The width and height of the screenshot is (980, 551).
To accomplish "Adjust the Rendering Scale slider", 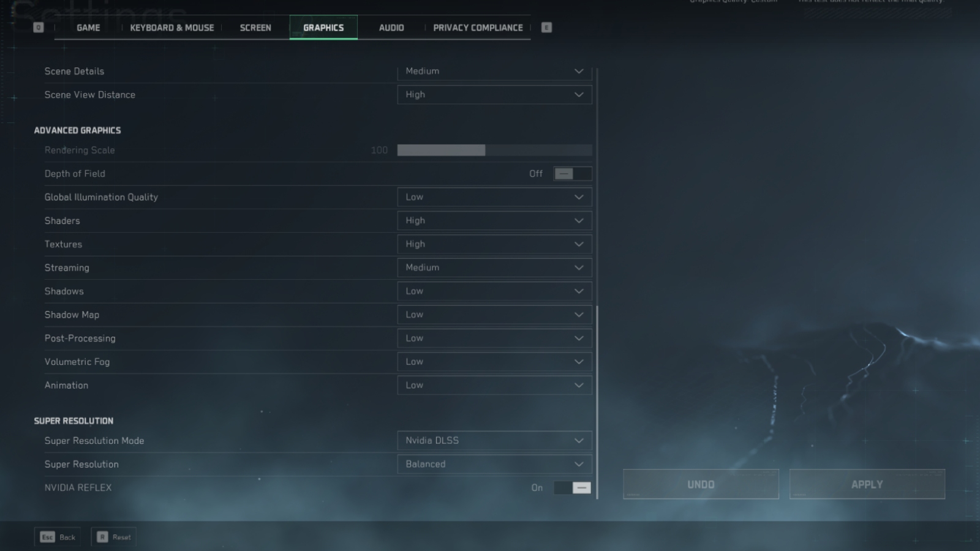I will click(485, 150).
